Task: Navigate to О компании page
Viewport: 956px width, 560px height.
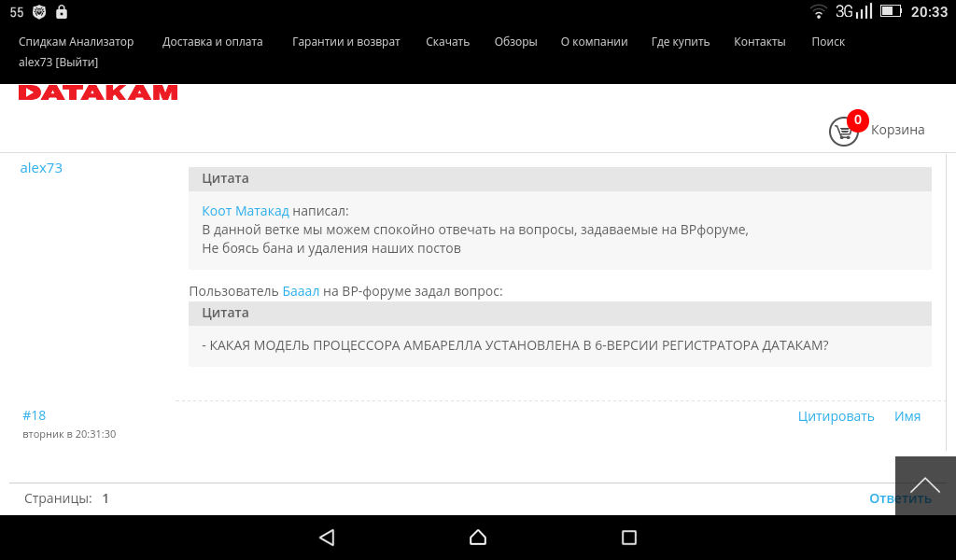Action: (594, 42)
